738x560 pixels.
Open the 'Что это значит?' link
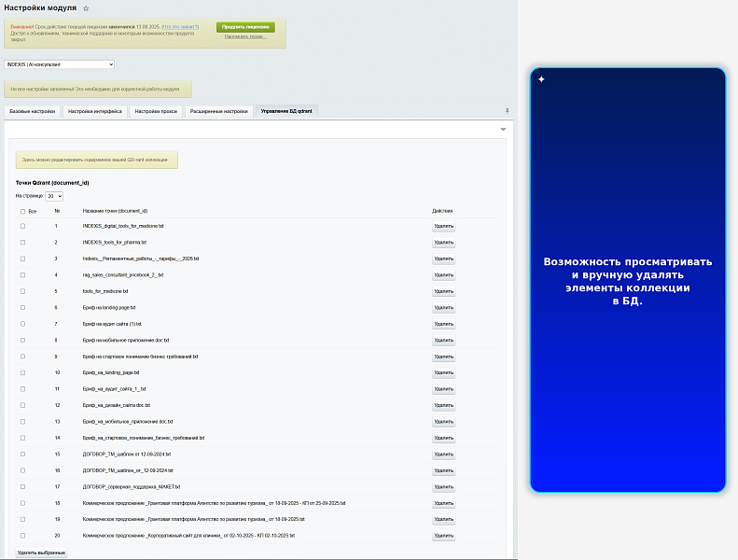click(x=181, y=27)
